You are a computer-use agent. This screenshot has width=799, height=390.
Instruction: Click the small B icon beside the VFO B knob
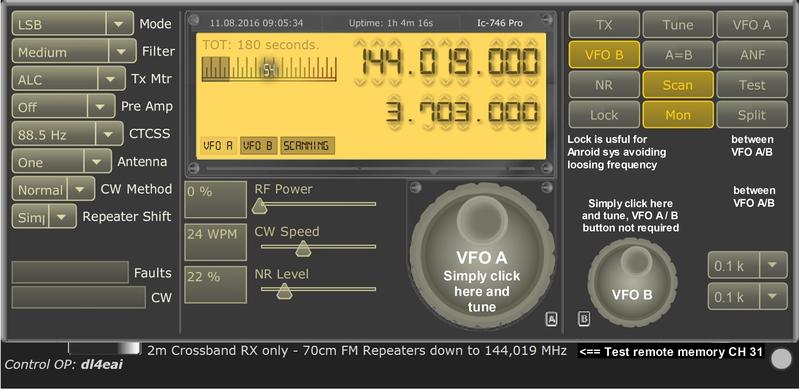point(584,320)
